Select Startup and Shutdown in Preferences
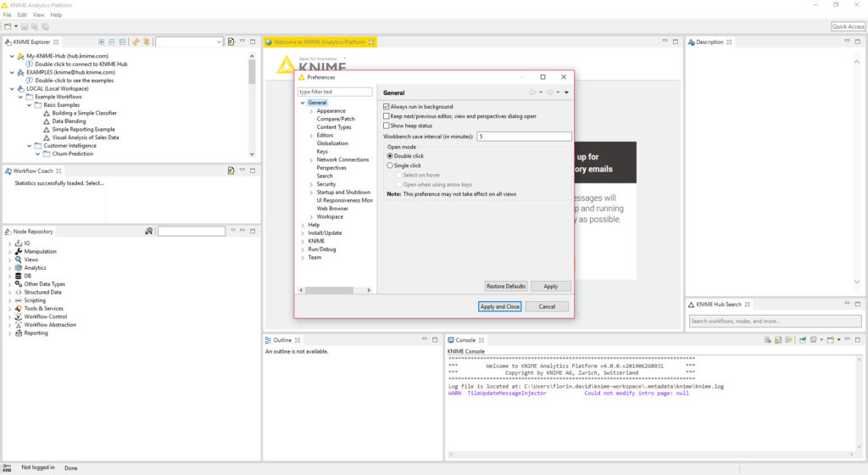The width and height of the screenshot is (868, 475). tap(343, 193)
